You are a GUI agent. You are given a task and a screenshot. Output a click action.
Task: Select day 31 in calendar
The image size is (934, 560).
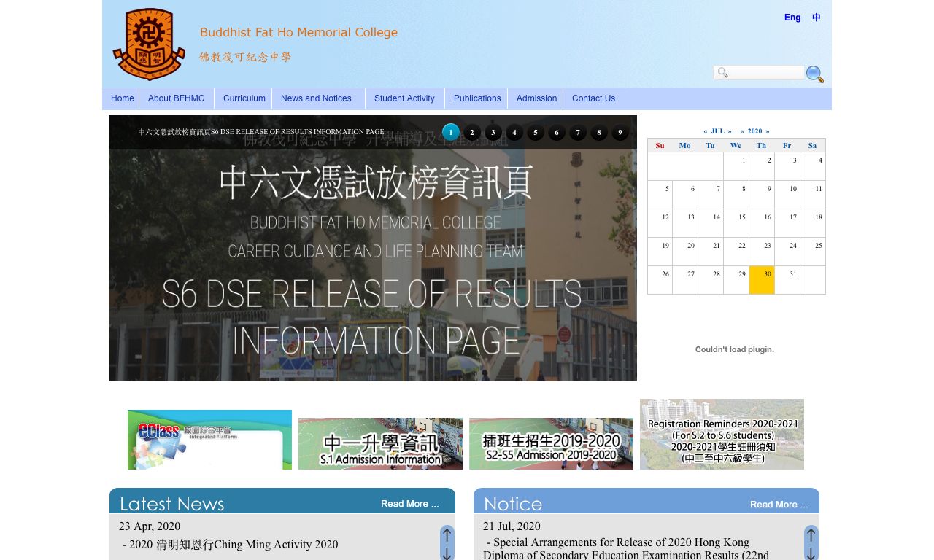click(787, 280)
